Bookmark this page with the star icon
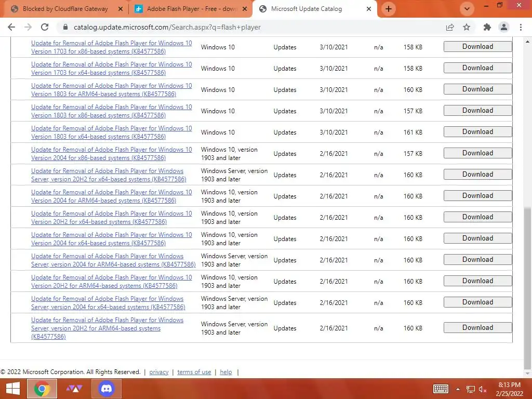532x399 pixels. (x=467, y=27)
